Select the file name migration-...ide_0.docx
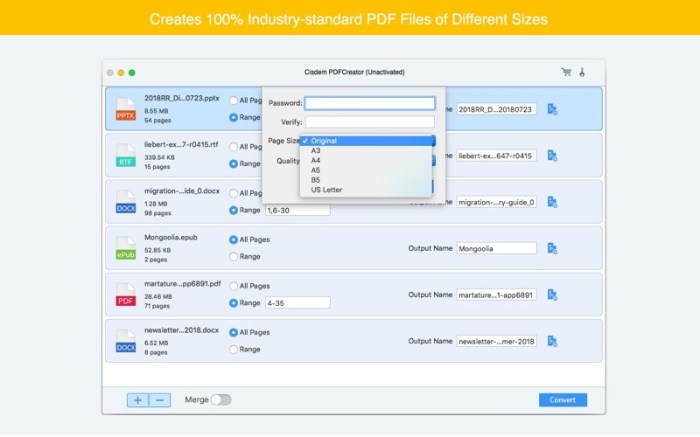 (x=182, y=191)
